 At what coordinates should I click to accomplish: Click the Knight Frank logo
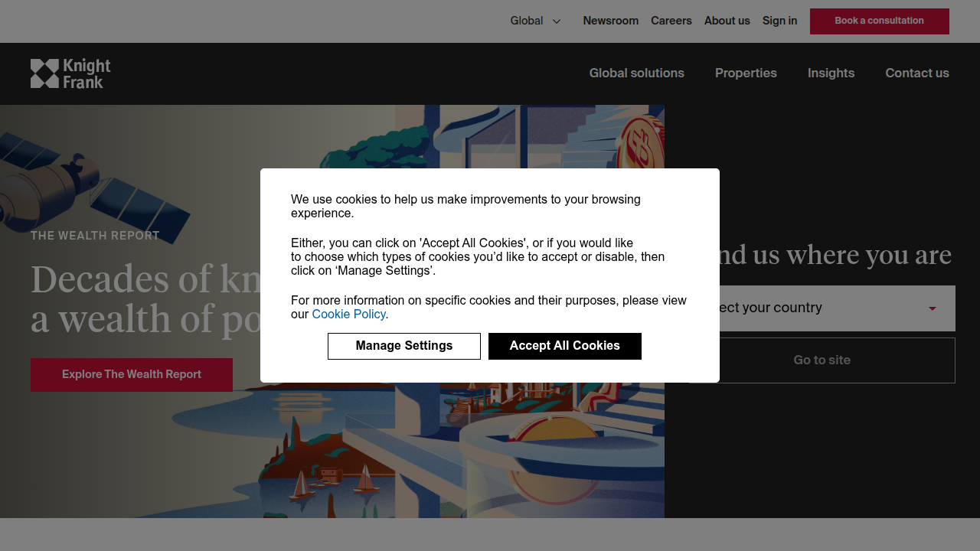[70, 73]
